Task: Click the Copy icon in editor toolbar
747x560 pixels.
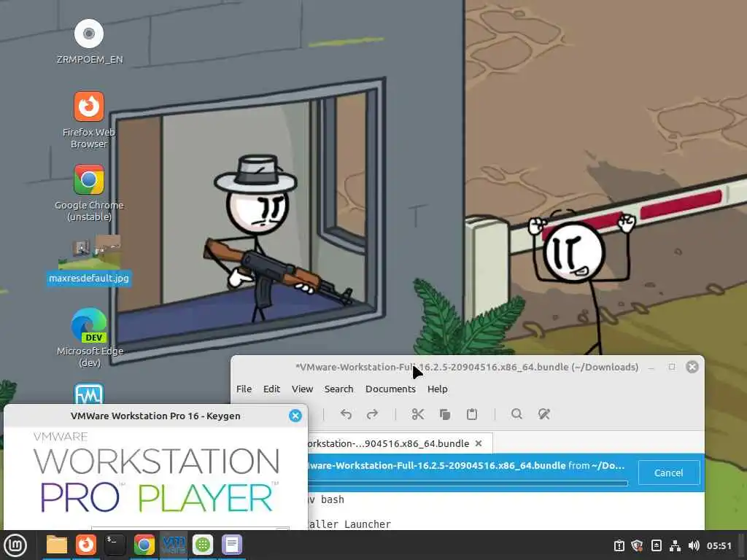Action: (x=445, y=414)
